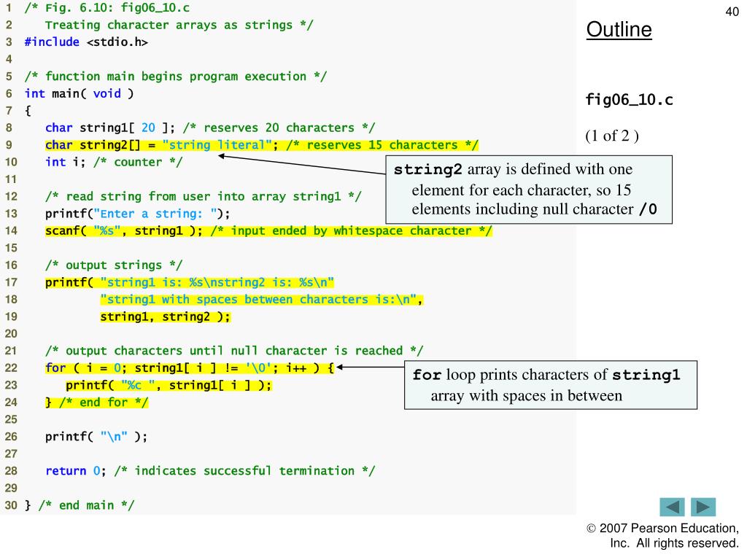This screenshot has width=747, height=560.
Task: Select 'Treating character arrays as strings' comment
Action: pyautogui.click(x=179, y=25)
